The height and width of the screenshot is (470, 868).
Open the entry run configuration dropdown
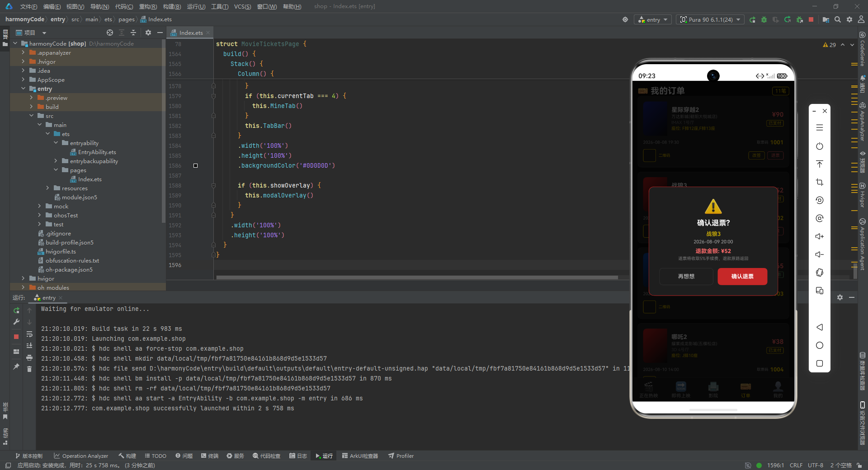click(x=653, y=20)
